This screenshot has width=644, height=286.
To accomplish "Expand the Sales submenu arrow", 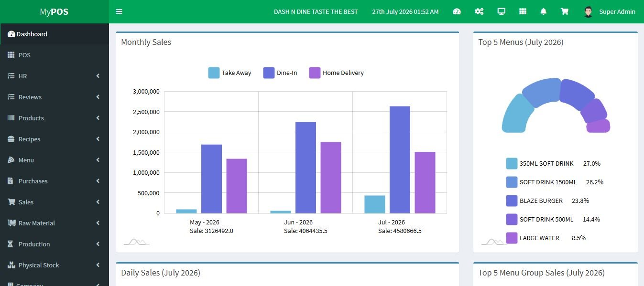I will pyautogui.click(x=98, y=202).
